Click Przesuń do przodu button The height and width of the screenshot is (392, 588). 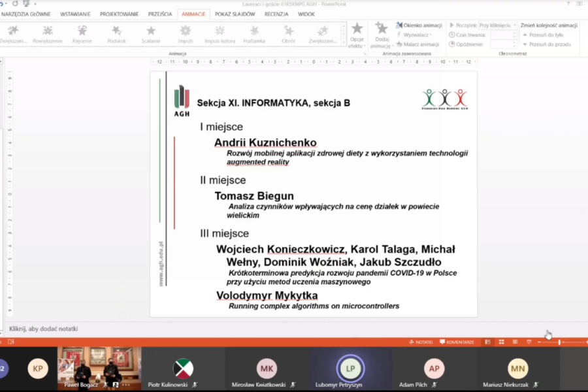tap(547, 44)
